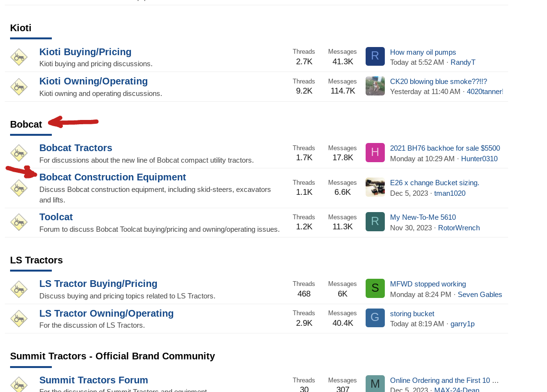Open garry1p's blue G avatar
This screenshot has width=547, height=392.
[x=375, y=317]
